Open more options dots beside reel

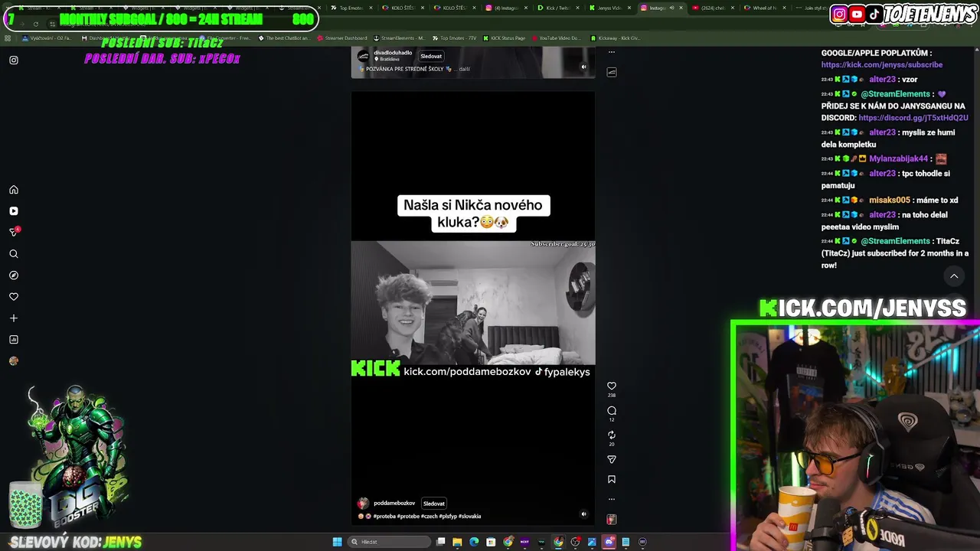pos(611,499)
